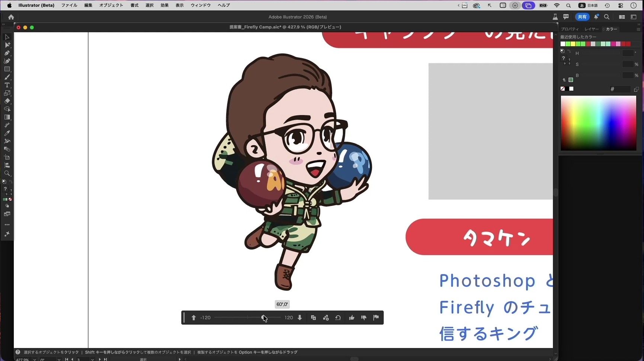
Task: Select the Paintbrush tool
Action: point(7,77)
